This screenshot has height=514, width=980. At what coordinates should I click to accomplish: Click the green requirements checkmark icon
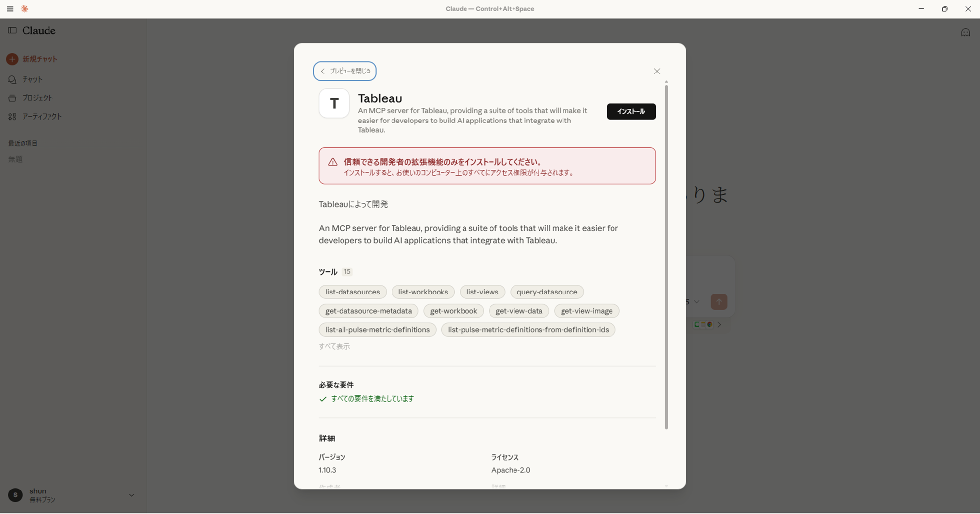[x=323, y=399]
